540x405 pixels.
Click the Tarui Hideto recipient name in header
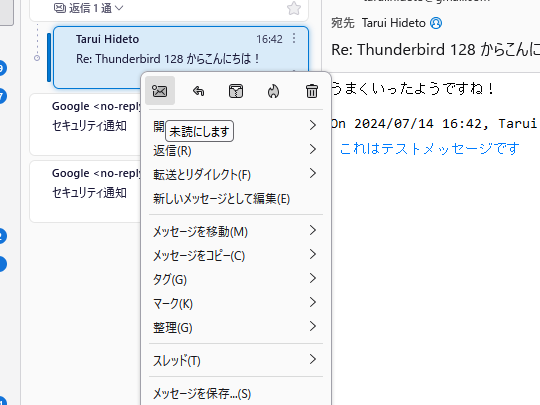pos(394,23)
